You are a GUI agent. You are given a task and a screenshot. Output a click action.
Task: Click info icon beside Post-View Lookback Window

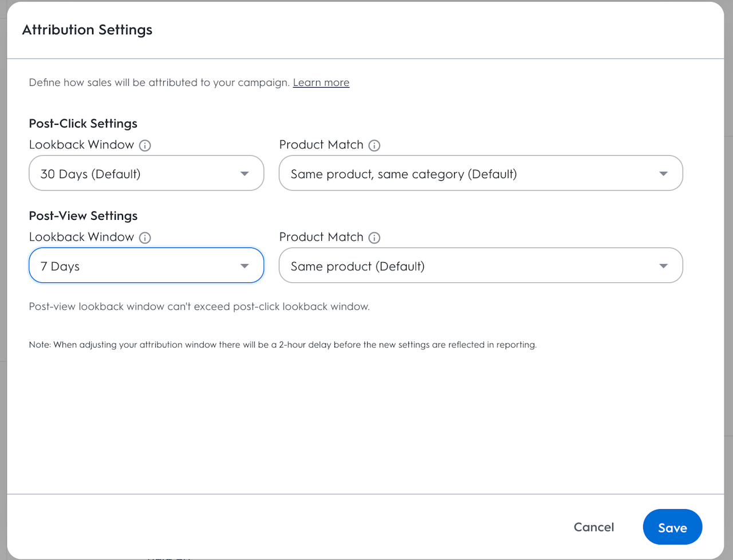145,238
